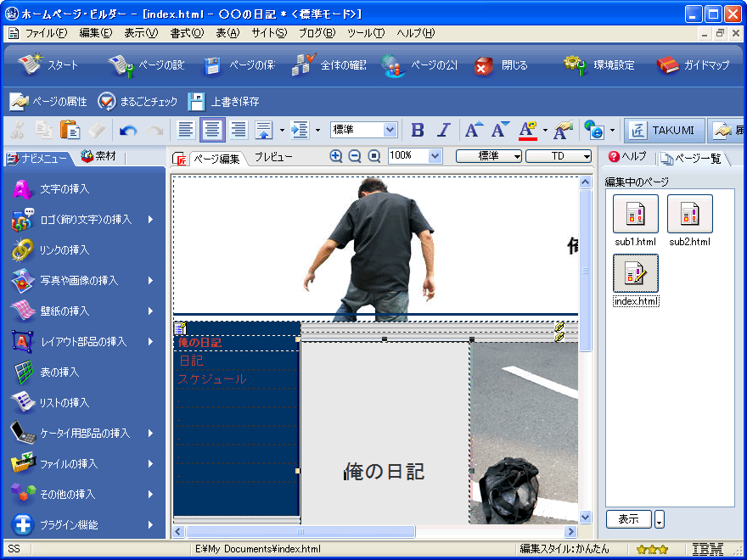Toggle Bold formatting
This screenshot has width=747, height=560.
[418, 130]
